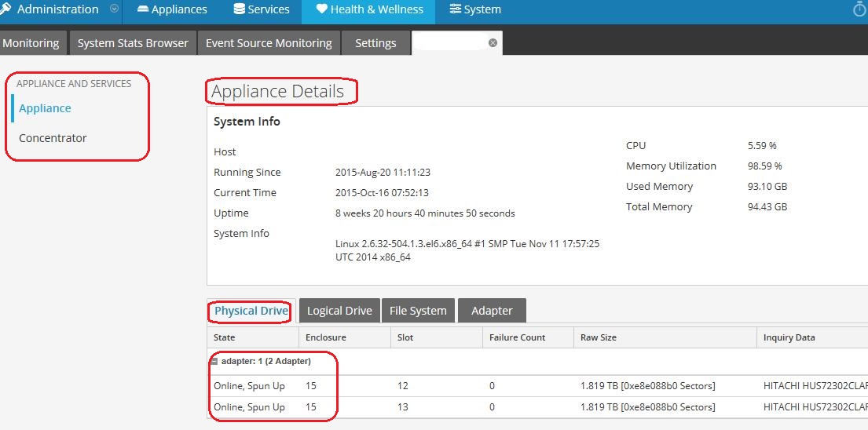Click the System sliders icon

pos(456,9)
